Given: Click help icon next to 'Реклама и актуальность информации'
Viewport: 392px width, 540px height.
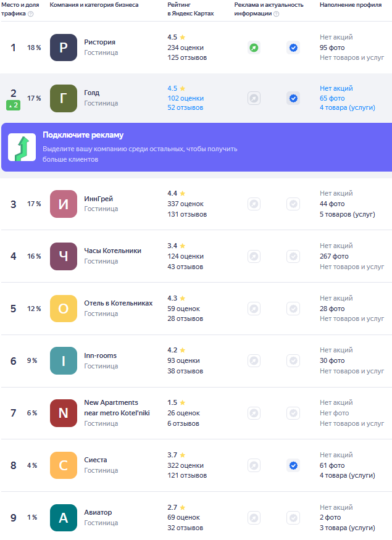Looking at the screenshot, I should pos(277,14).
